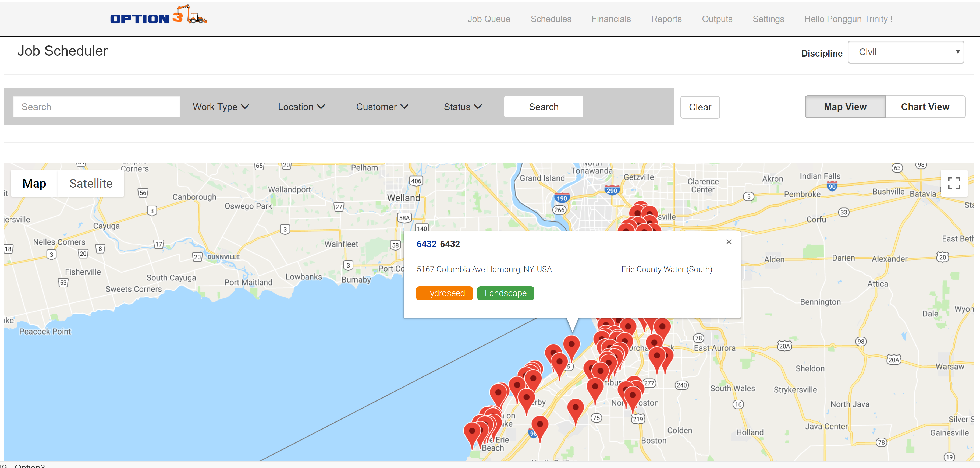
Task: Click the Search button
Action: tap(543, 107)
